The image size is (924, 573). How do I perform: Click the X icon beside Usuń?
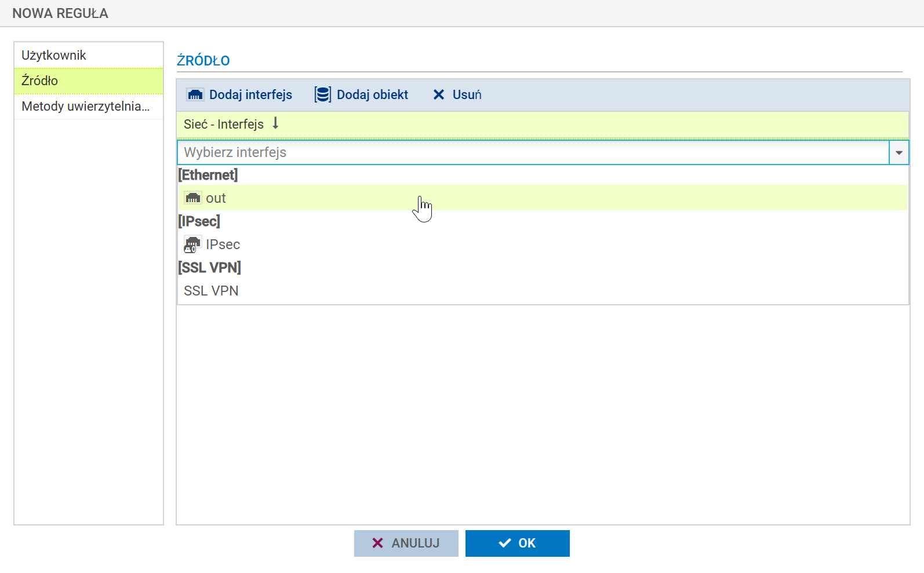(439, 94)
